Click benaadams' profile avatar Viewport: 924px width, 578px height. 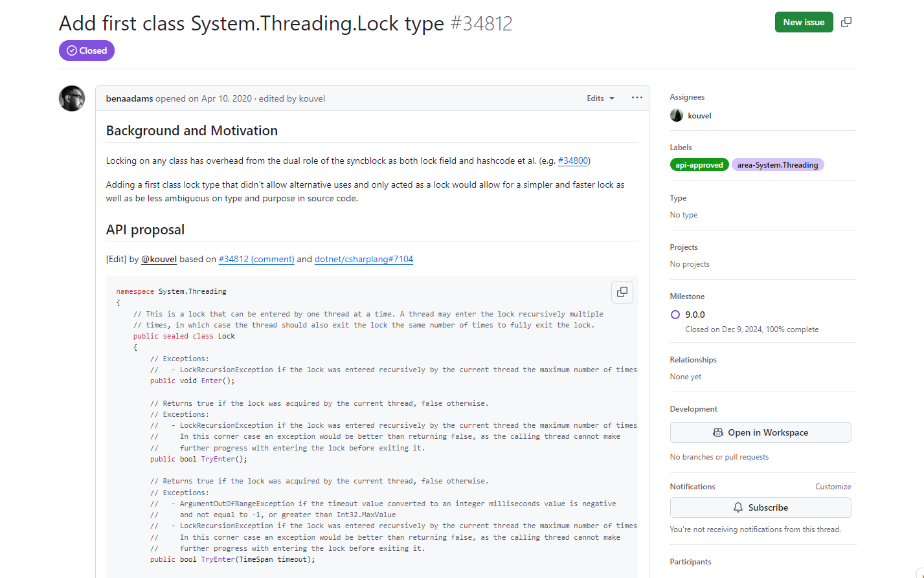click(72, 98)
